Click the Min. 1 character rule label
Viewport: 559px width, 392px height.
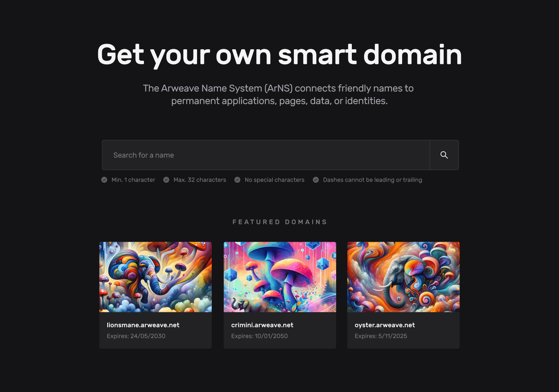click(133, 180)
